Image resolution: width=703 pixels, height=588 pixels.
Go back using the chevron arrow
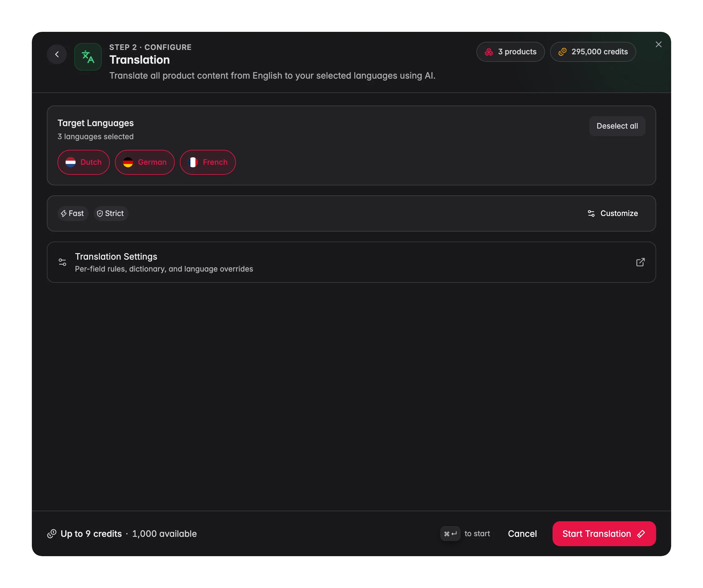pos(57,54)
